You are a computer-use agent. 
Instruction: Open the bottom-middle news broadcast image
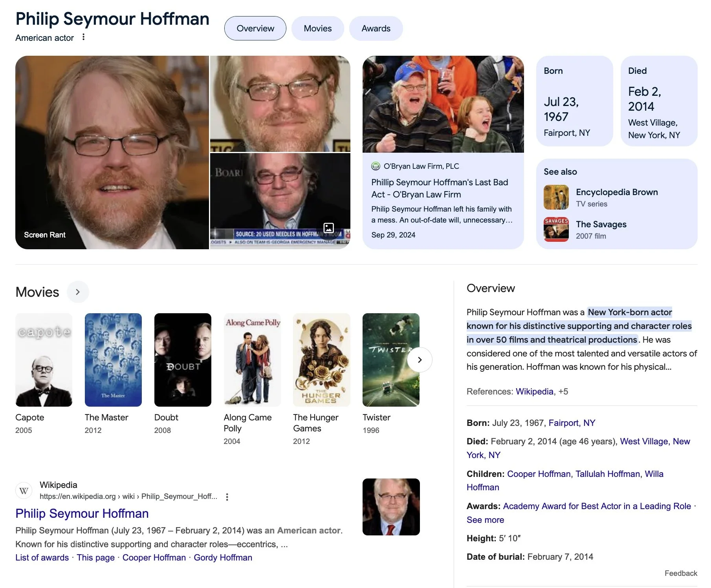pos(280,201)
